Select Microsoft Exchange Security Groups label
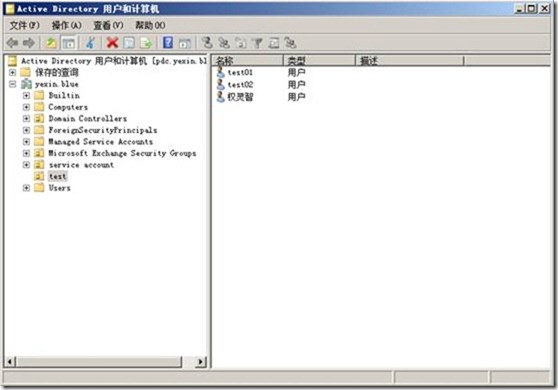Image resolution: width=558 pixels, height=390 pixels. [x=122, y=153]
